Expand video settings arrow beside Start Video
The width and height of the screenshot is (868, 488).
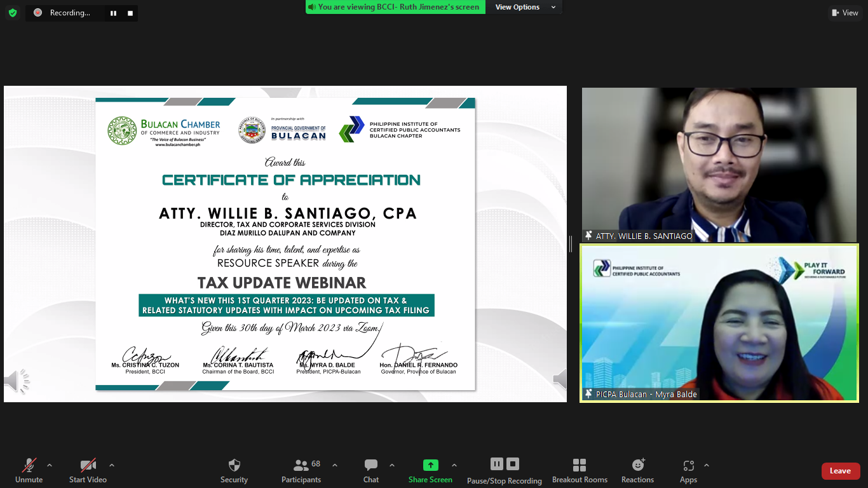112,465
